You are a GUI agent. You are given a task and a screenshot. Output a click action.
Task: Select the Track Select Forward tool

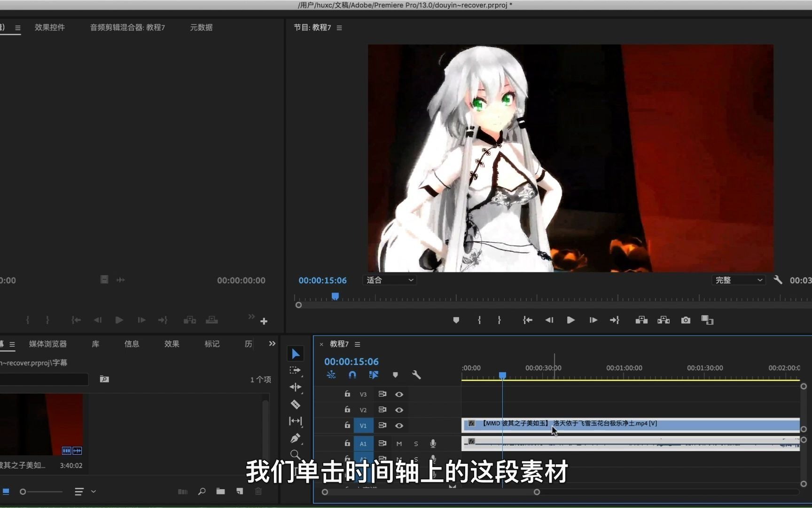295,371
